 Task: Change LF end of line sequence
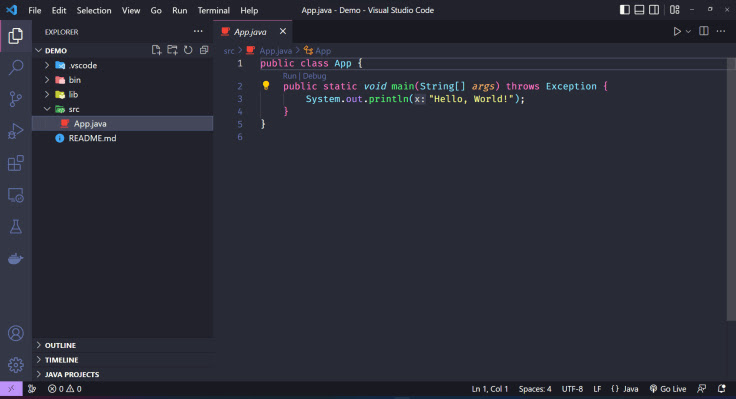point(597,389)
